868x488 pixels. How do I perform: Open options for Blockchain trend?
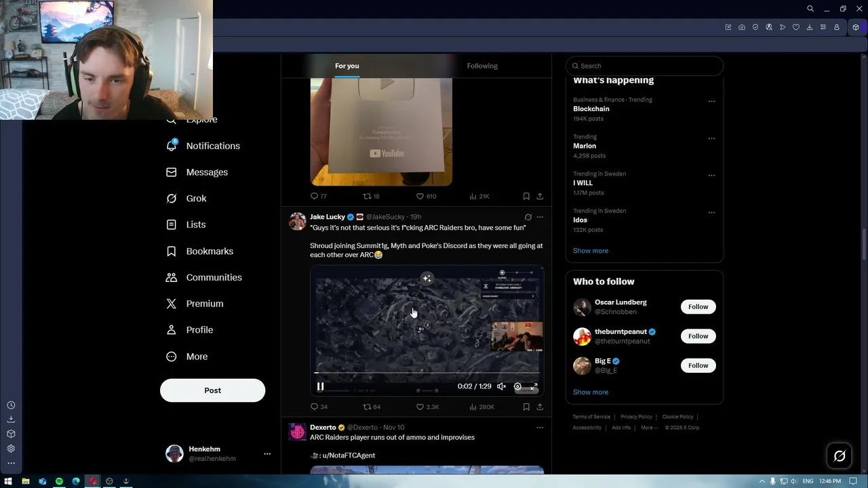[711, 101]
